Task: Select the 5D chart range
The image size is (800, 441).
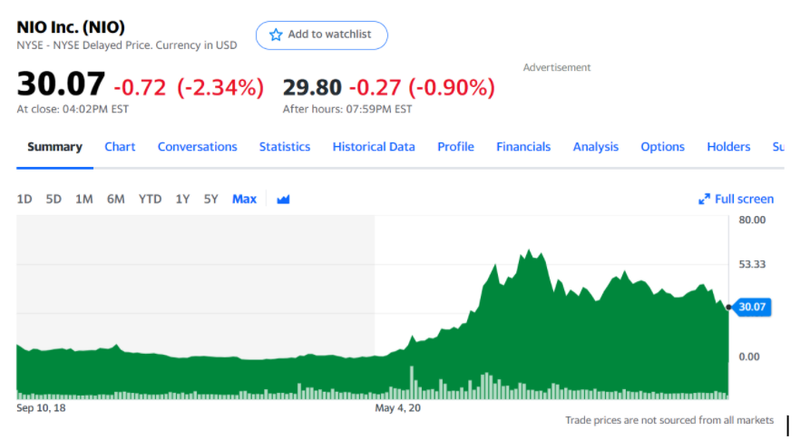Action: click(x=54, y=199)
